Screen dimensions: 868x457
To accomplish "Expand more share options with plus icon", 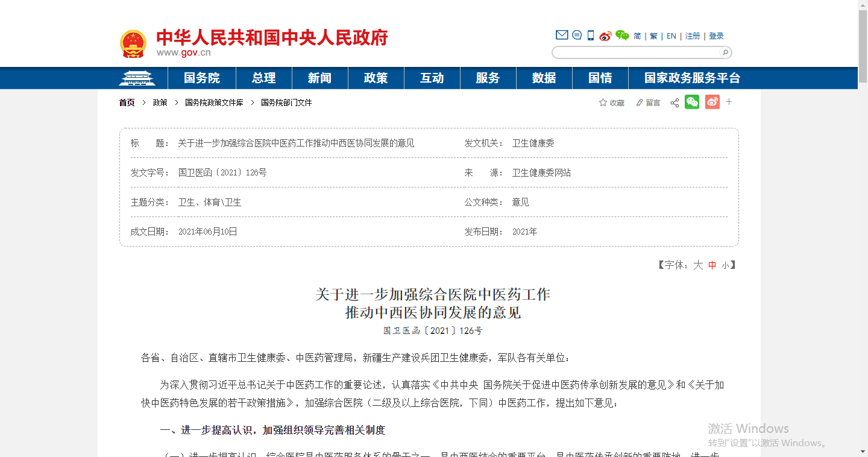I will point(729,102).
